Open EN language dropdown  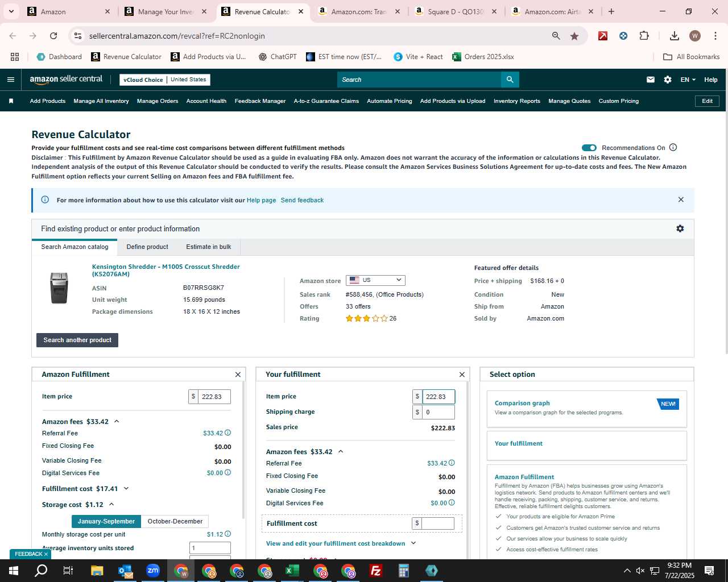688,80
